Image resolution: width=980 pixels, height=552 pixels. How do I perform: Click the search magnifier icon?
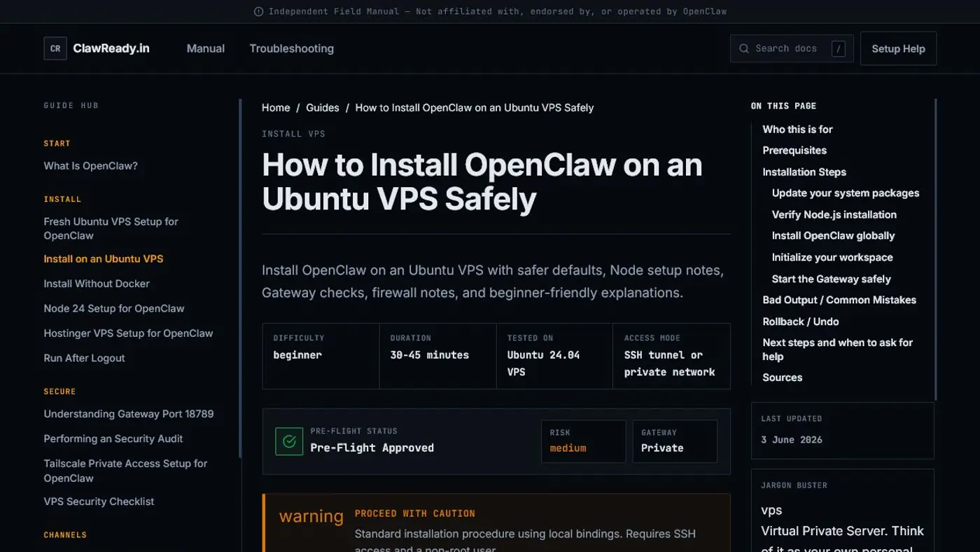(x=744, y=48)
